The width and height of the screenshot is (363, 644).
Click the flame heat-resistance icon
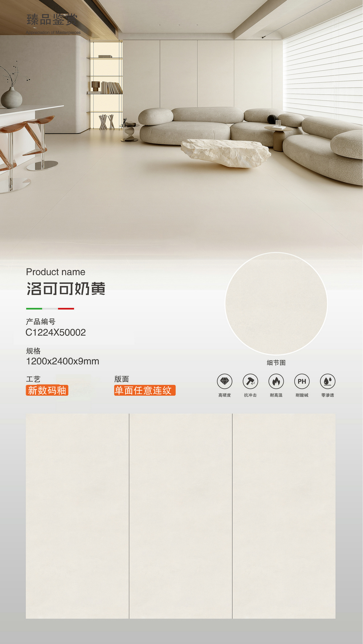(276, 381)
